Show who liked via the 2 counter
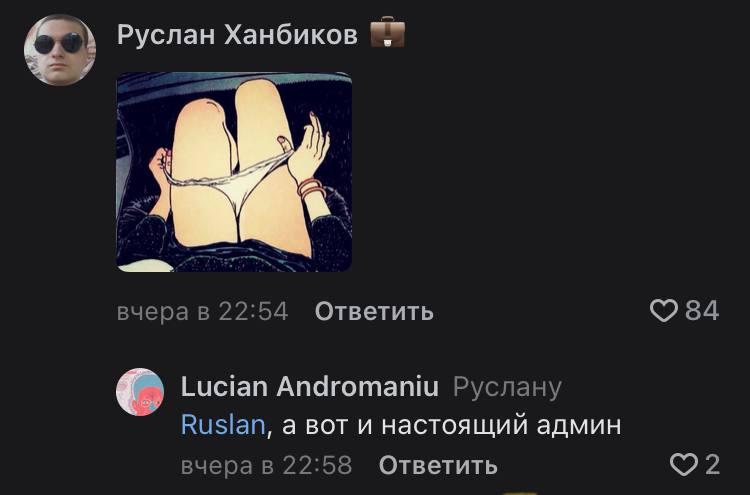 click(712, 465)
